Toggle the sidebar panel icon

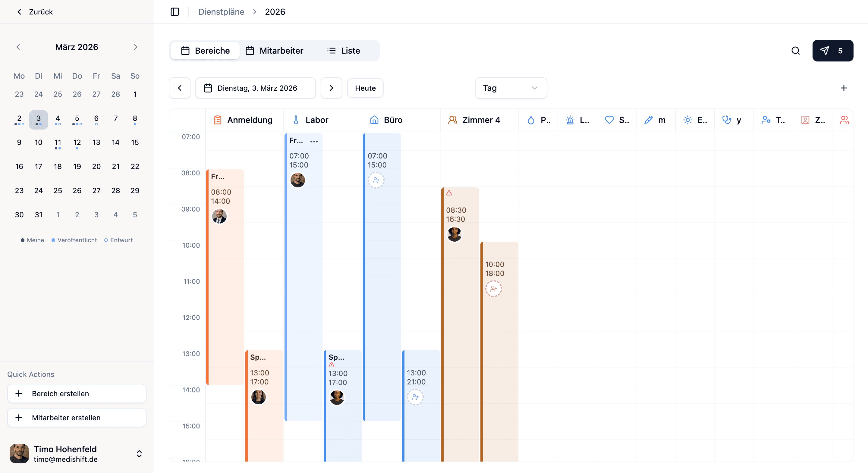(x=175, y=12)
